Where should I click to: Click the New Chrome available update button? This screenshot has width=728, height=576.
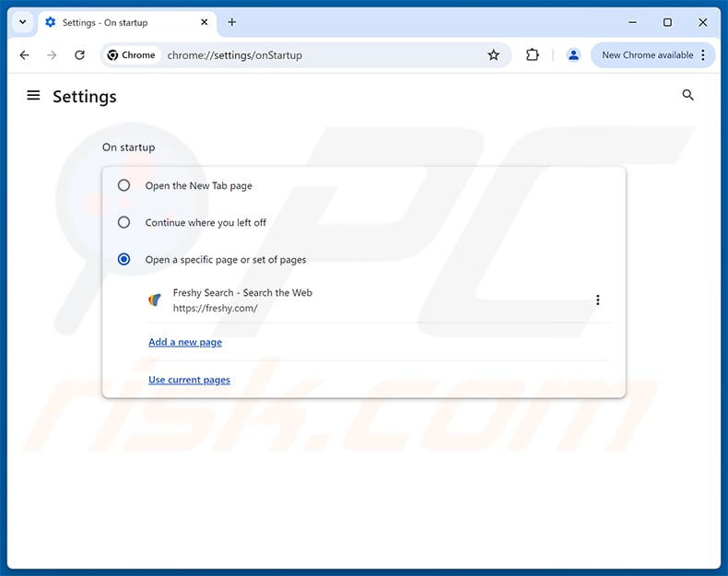pyautogui.click(x=647, y=54)
